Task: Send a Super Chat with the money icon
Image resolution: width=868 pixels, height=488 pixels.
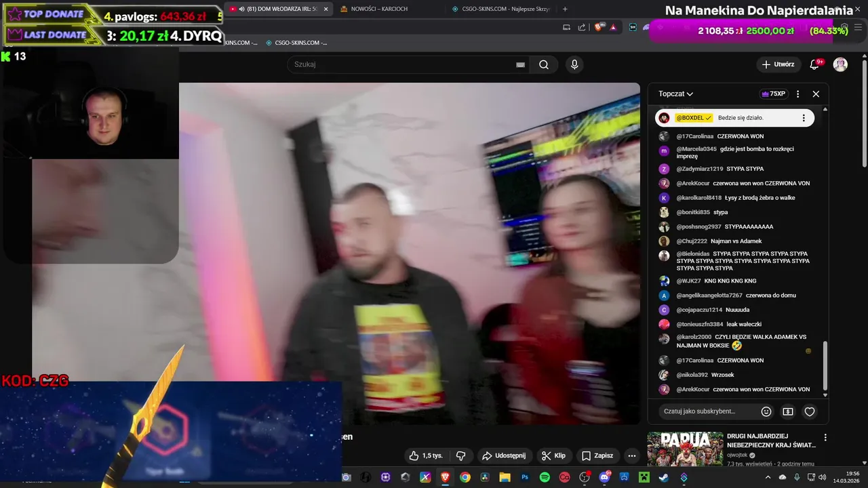Action: point(787,411)
